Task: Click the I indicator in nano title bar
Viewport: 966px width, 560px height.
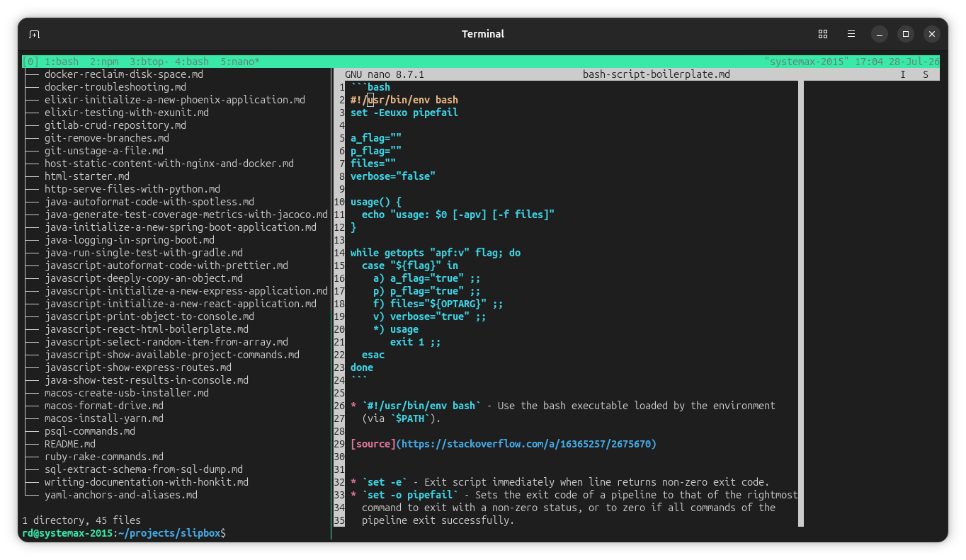Action: coord(903,74)
